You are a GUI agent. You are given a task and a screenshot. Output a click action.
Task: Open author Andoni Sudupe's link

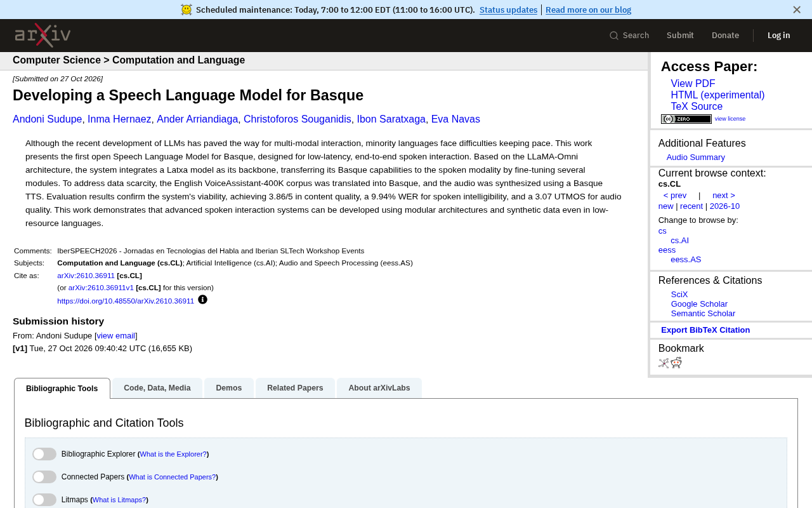[x=48, y=119]
